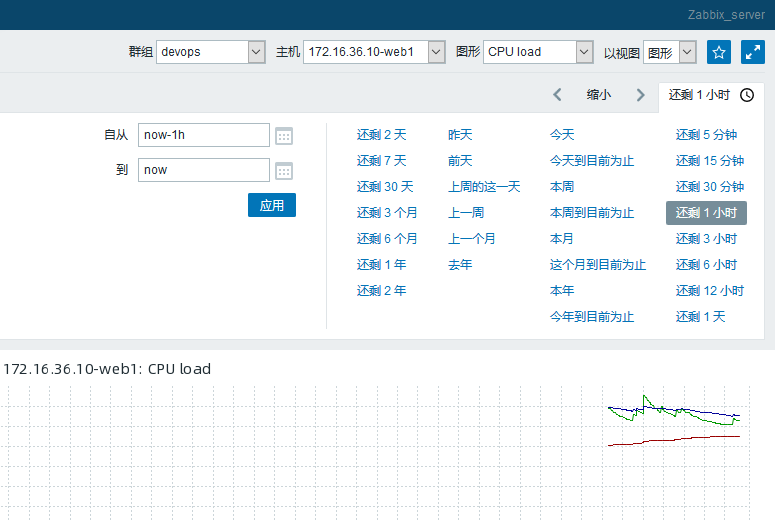Viewport: 776px width, 521px height.
Task: Enter fullscreen mode with expand icon
Action: pyautogui.click(x=752, y=52)
